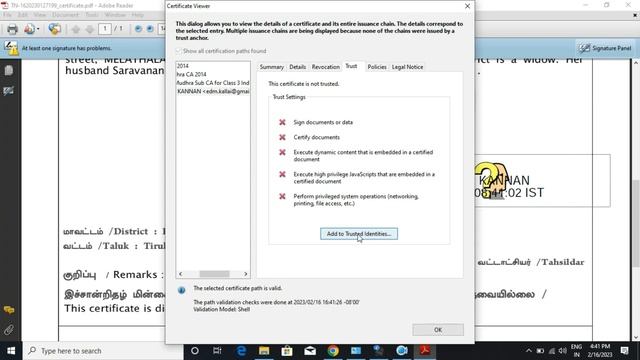This screenshot has height=360, width=640.
Task: Open the Window menu in Adobe Reader
Action: pos(115,15)
